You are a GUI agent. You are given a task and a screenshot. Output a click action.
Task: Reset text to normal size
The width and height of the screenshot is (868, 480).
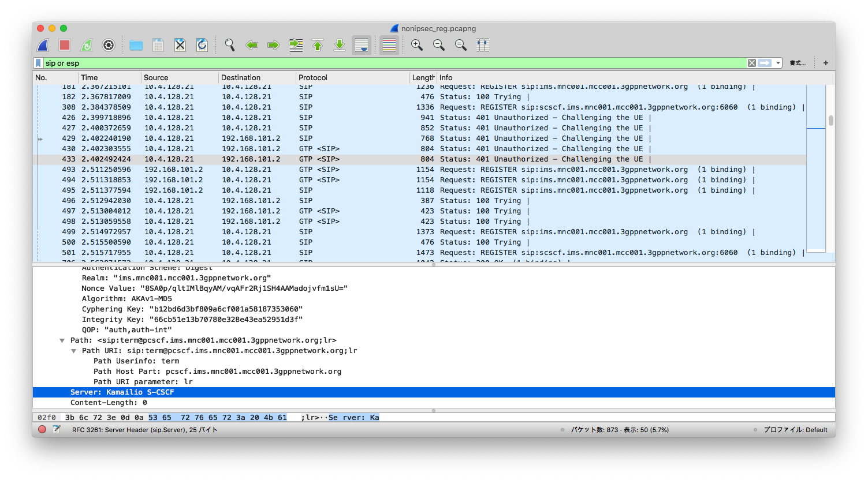click(x=461, y=45)
